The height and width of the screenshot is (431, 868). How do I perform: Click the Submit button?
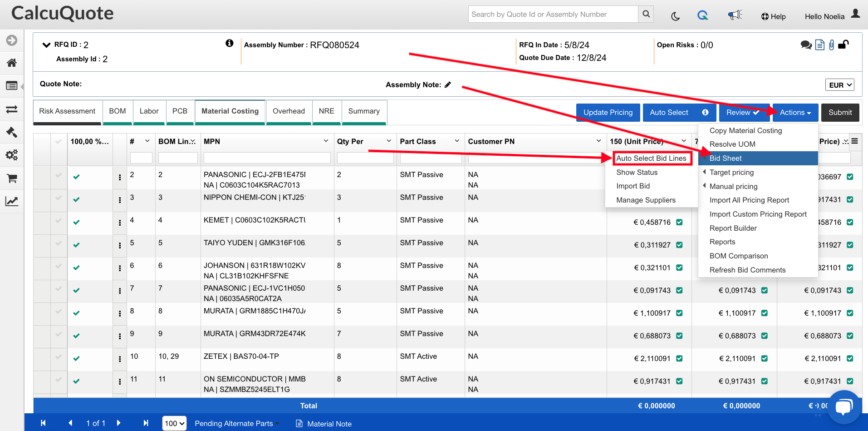click(x=840, y=113)
